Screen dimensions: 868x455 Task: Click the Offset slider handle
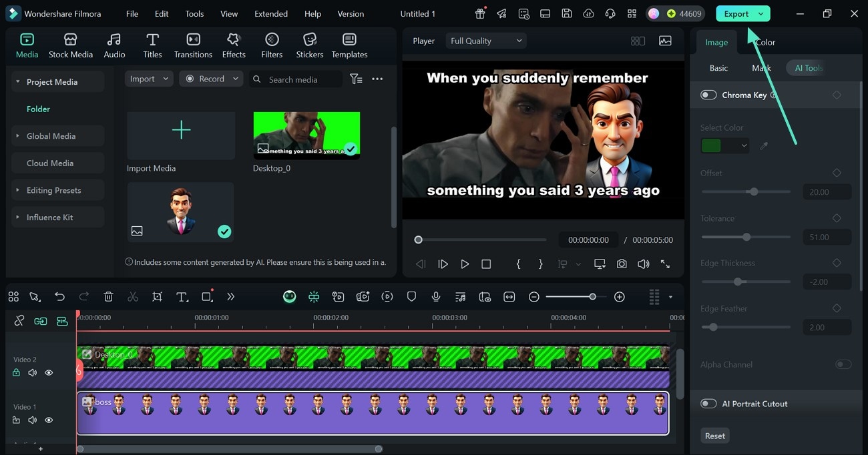tap(754, 191)
